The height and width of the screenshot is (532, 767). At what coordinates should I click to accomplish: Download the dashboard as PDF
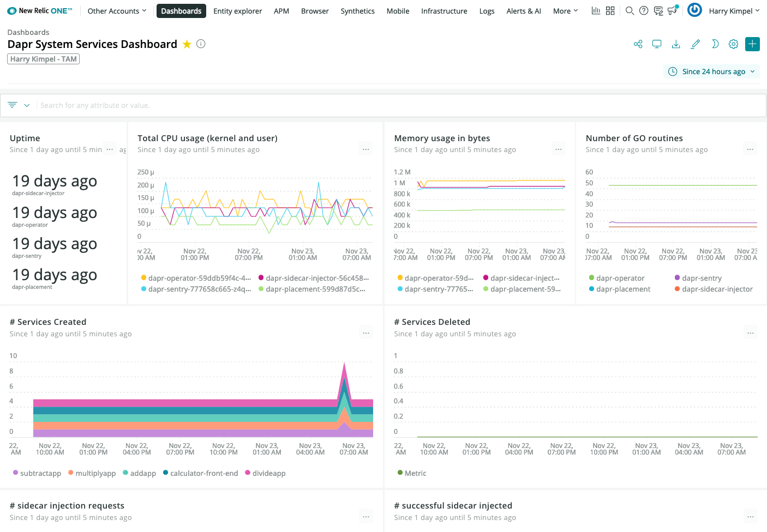pyautogui.click(x=676, y=44)
